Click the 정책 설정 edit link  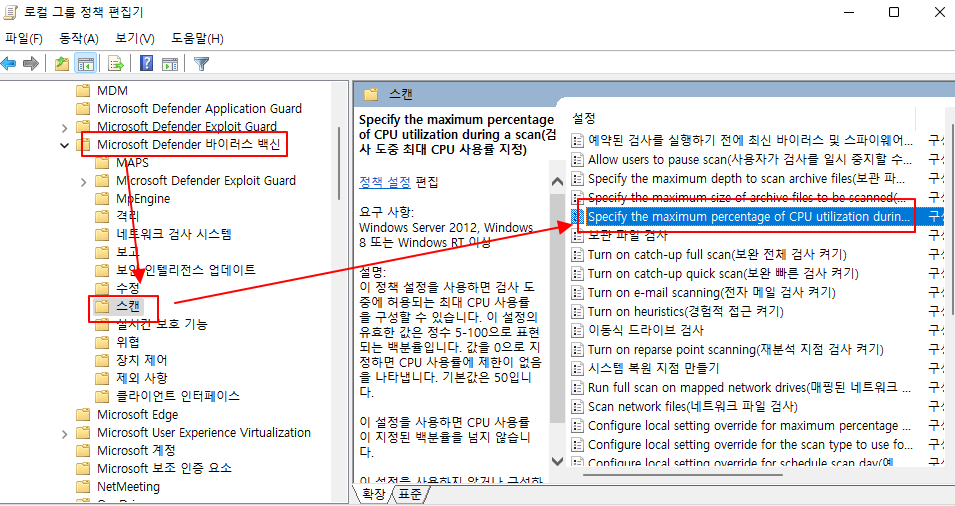pos(385,182)
